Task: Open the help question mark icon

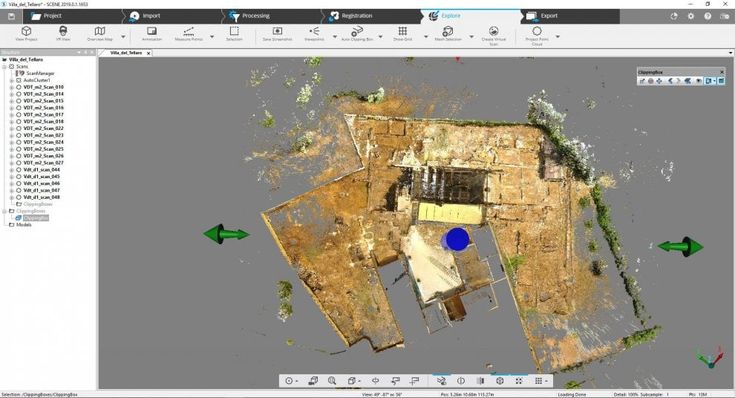Action: pyautogui.click(x=707, y=16)
